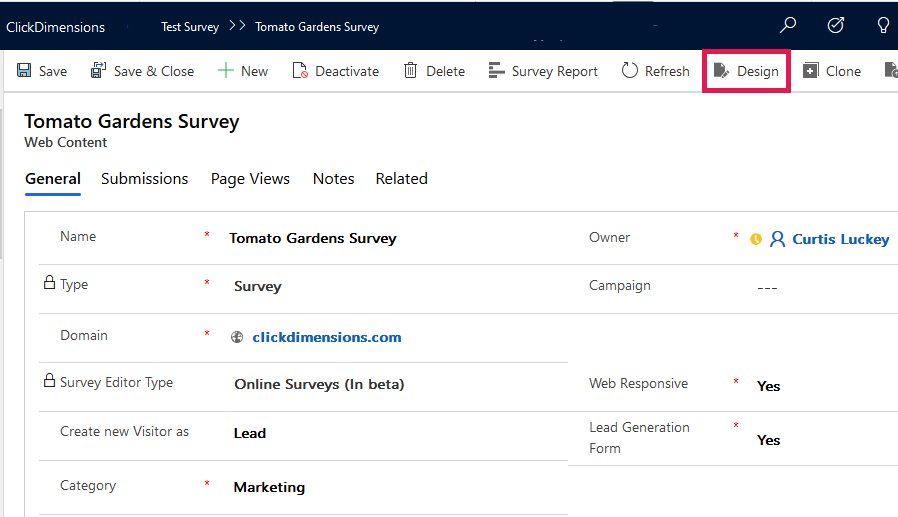Open the Curtis Luckey owner link
Viewport: 898px width, 517px height.
tap(840, 239)
